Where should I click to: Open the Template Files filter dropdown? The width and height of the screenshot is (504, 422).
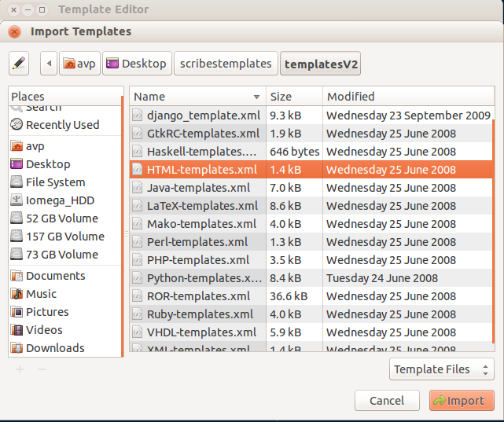click(x=442, y=369)
